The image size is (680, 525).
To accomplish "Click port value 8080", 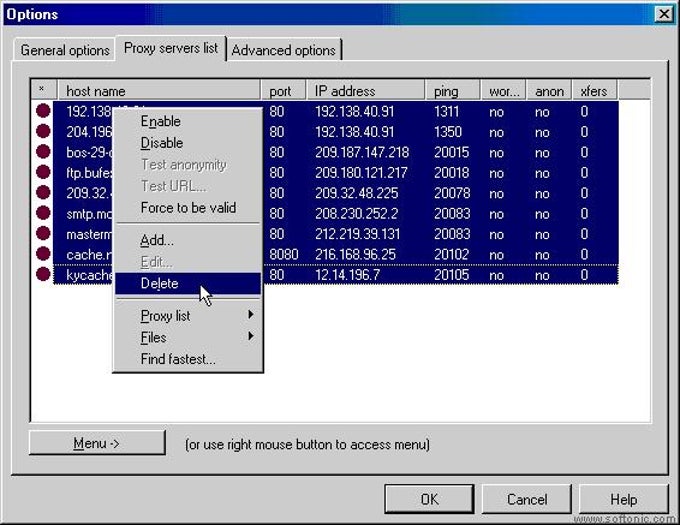I will [284, 254].
